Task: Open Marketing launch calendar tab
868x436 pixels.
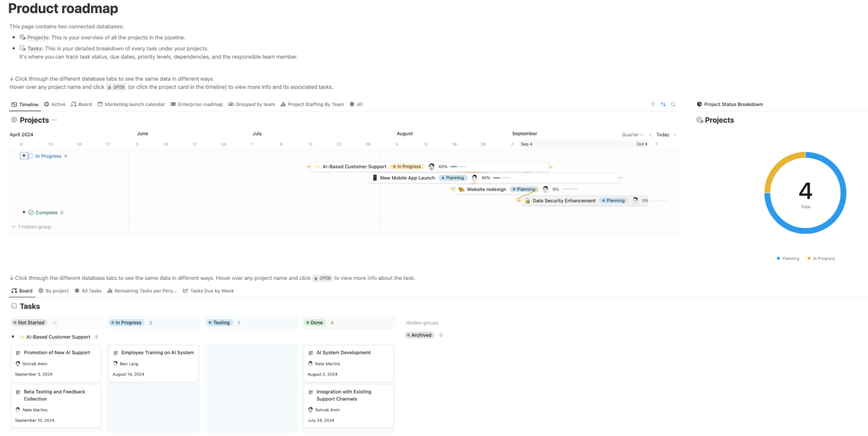Action: (x=132, y=105)
